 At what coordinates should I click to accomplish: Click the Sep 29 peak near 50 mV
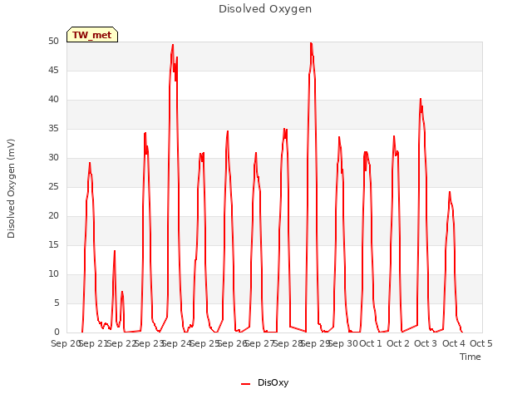(x=311, y=43)
